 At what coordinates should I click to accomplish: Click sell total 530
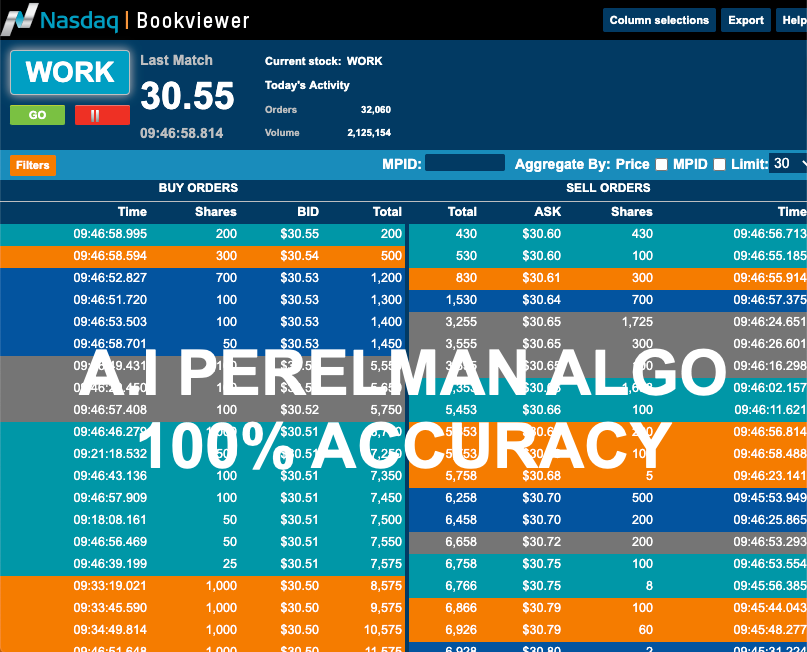coord(466,256)
